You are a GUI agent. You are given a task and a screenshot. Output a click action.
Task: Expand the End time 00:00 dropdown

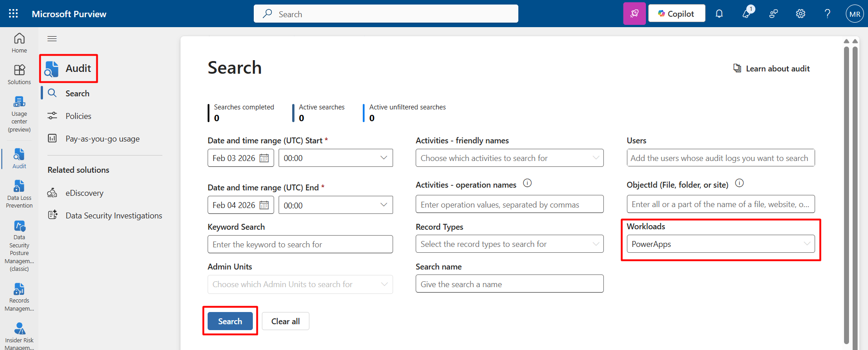pos(336,205)
